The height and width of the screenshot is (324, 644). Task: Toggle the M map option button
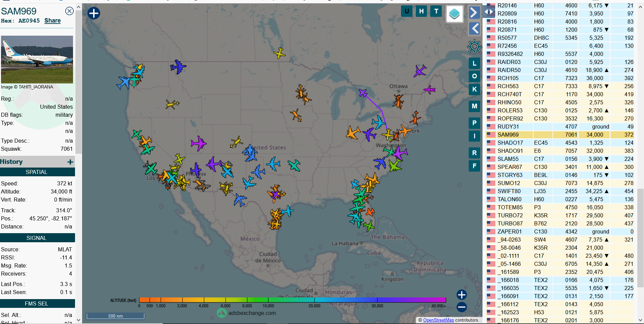pos(474,106)
